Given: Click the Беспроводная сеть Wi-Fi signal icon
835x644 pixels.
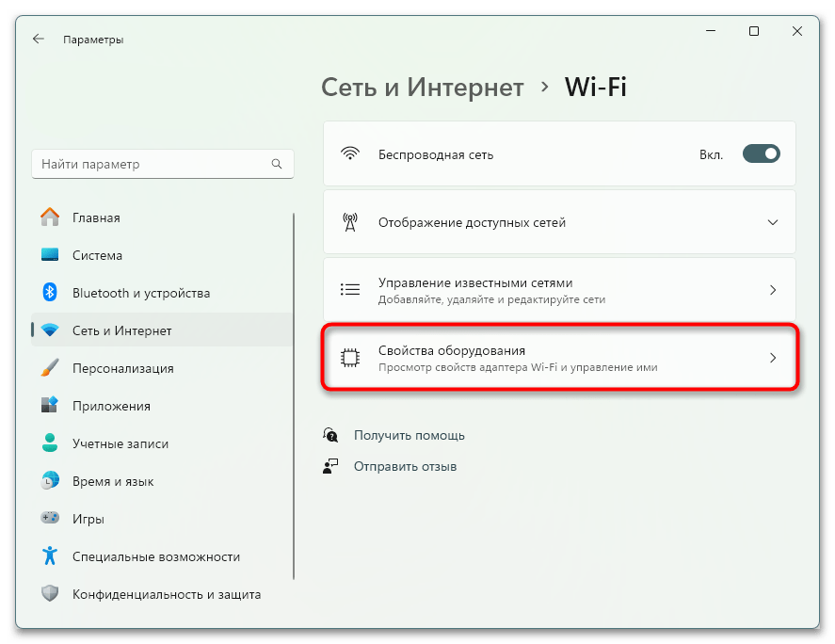Looking at the screenshot, I should tap(350, 154).
